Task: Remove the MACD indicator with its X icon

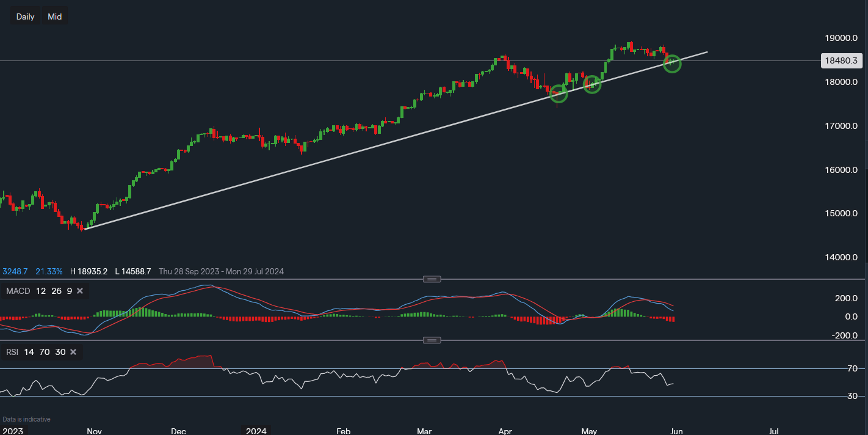Action: pyautogui.click(x=79, y=291)
